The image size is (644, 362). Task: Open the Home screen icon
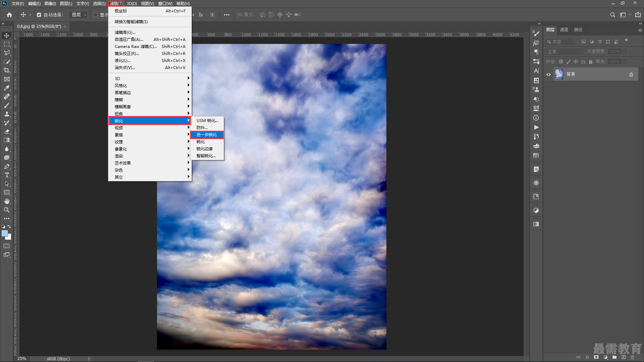tap(9, 15)
